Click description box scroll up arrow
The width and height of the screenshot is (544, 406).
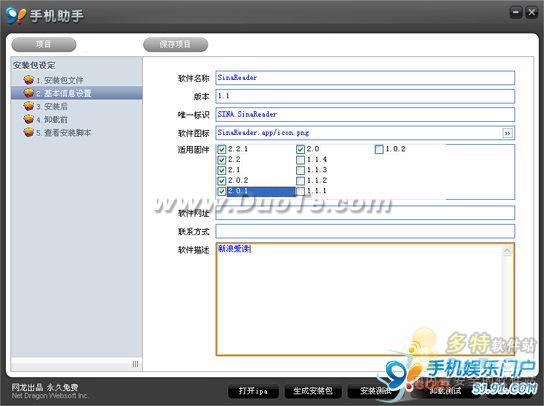point(507,251)
